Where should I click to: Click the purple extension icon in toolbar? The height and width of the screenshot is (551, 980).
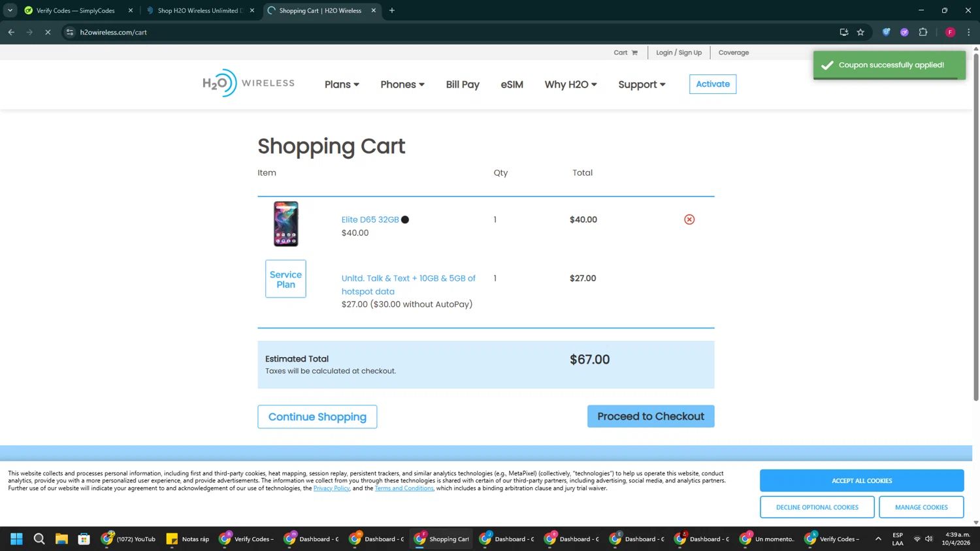(x=904, y=32)
